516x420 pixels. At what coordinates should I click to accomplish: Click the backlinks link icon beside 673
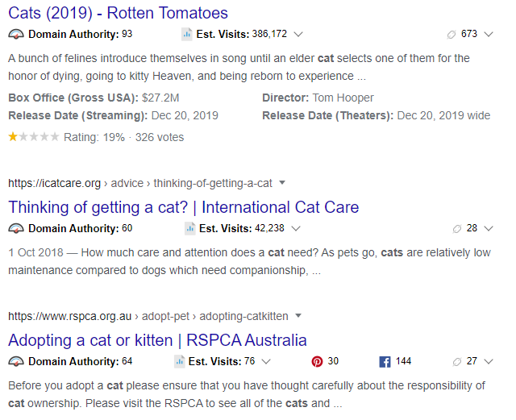451,34
